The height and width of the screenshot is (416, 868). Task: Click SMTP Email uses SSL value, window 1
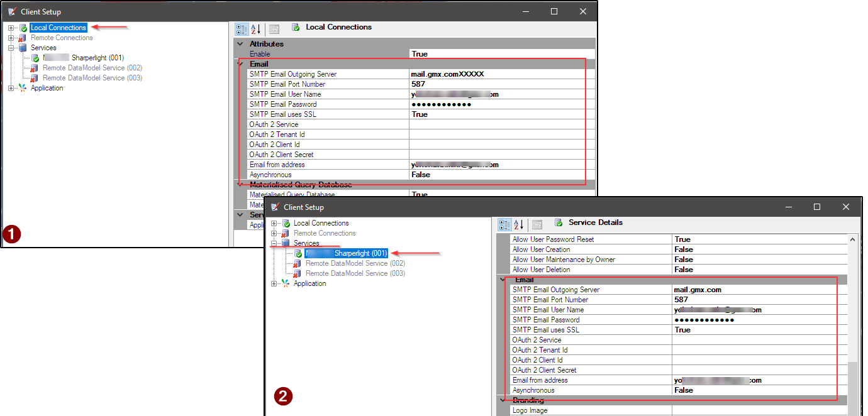pos(502,114)
